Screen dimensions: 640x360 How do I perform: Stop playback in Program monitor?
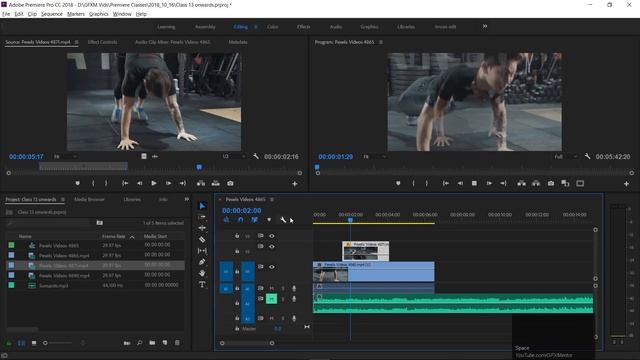[x=474, y=184]
